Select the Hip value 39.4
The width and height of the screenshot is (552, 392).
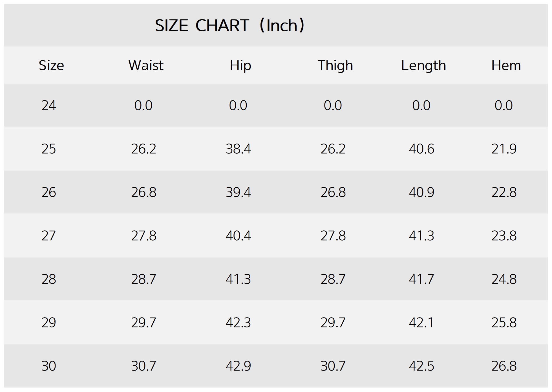tap(238, 192)
